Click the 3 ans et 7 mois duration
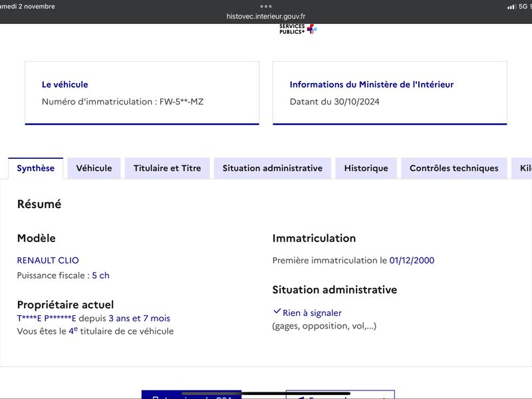This screenshot has width=532, height=399. pyautogui.click(x=140, y=319)
